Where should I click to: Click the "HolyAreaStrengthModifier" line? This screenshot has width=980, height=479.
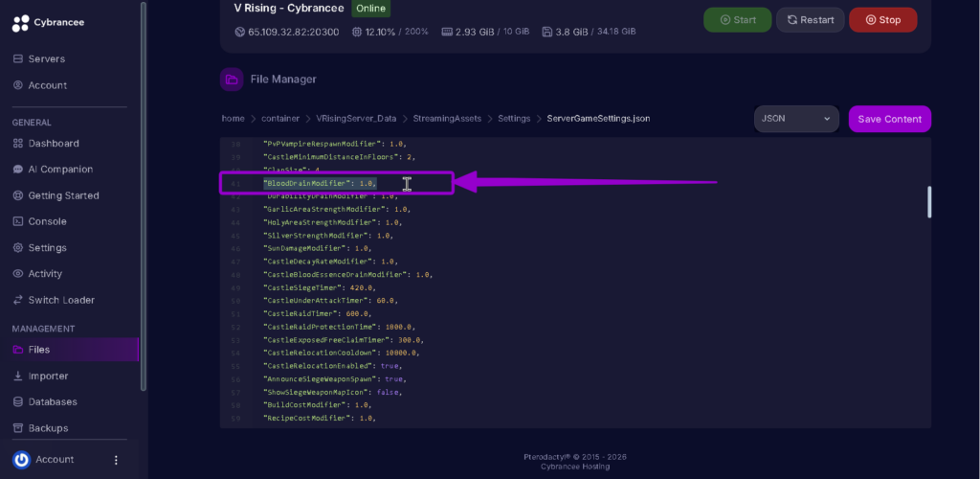pyautogui.click(x=332, y=222)
